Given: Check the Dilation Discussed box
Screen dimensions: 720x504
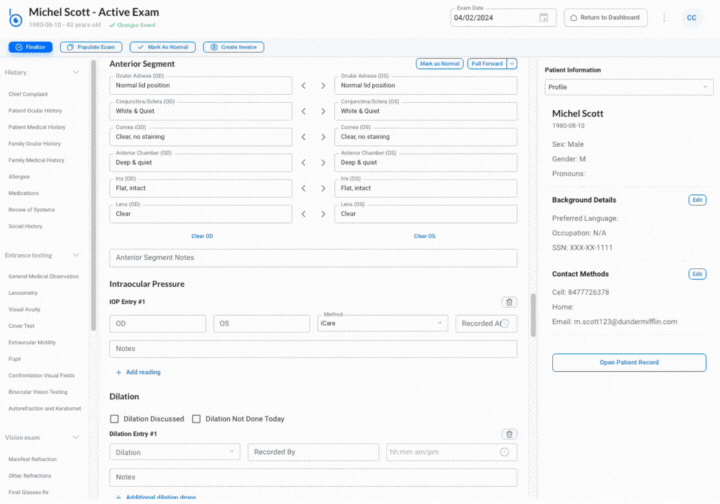Looking at the screenshot, I should (114, 419).
